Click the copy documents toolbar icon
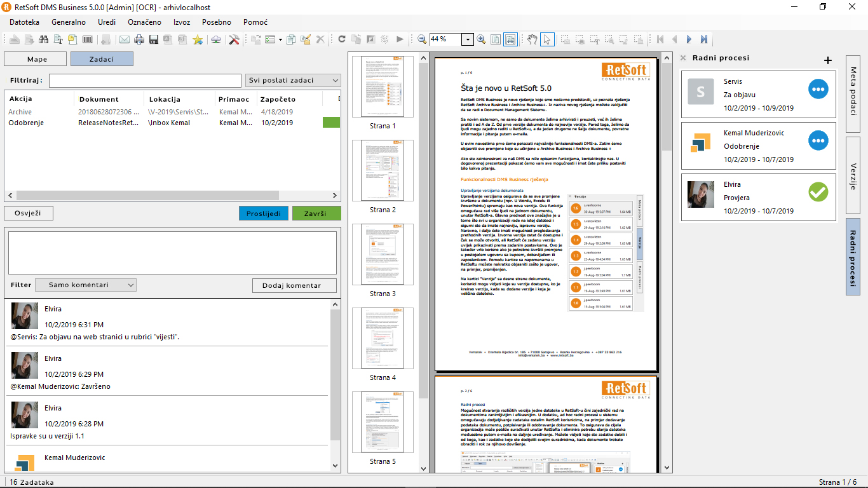The width and height of the screenshot is (868, 488). pos(290,39)
